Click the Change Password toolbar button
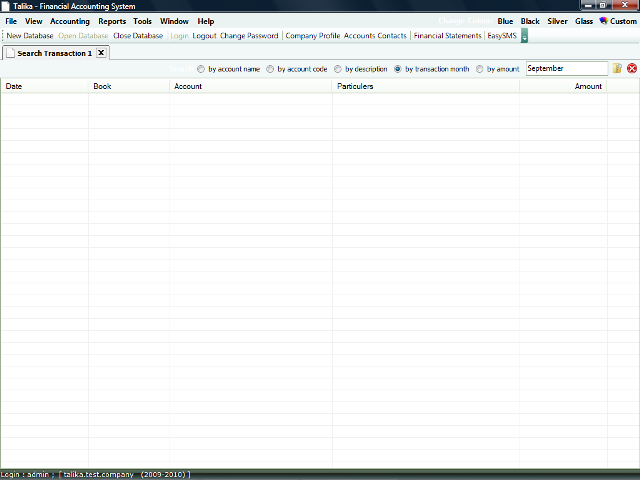Screen dimensions: 640x480 pyautogui.click(x=249, y=36)
